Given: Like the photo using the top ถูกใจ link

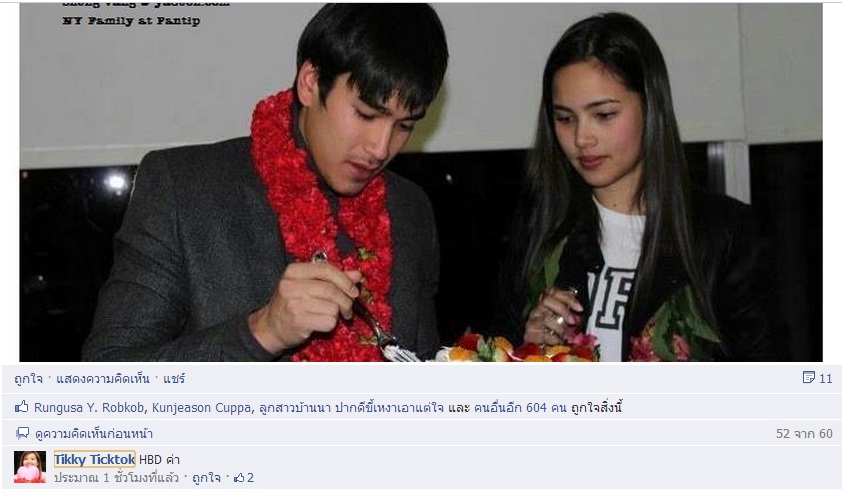Looking at the screenshot, I should 28,378.
